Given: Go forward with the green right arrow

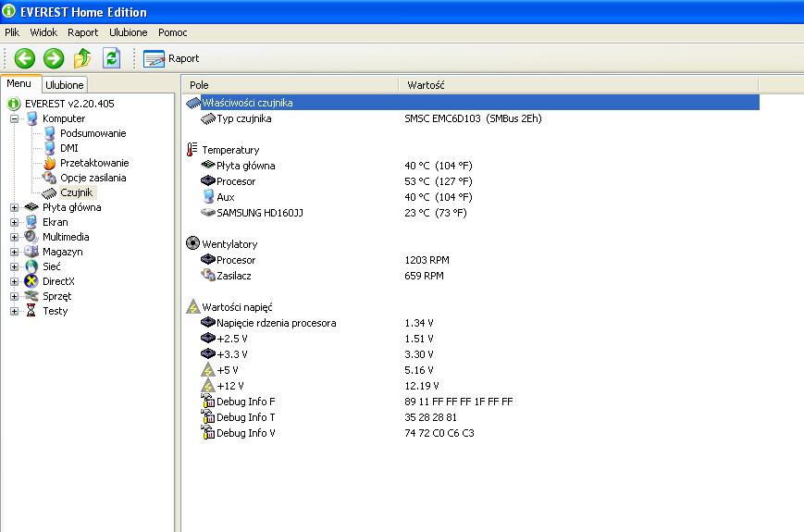Looking at the screenshot, I should tap(54, 58).
